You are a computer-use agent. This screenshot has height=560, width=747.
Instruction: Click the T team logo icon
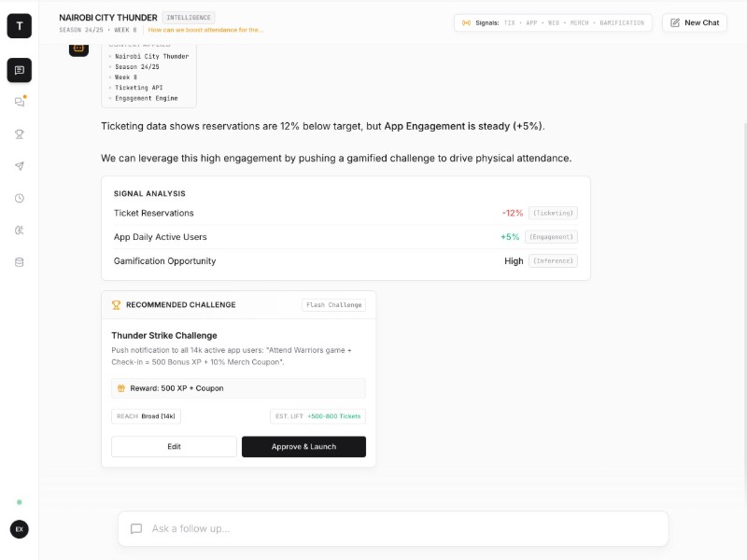(19, 25)
